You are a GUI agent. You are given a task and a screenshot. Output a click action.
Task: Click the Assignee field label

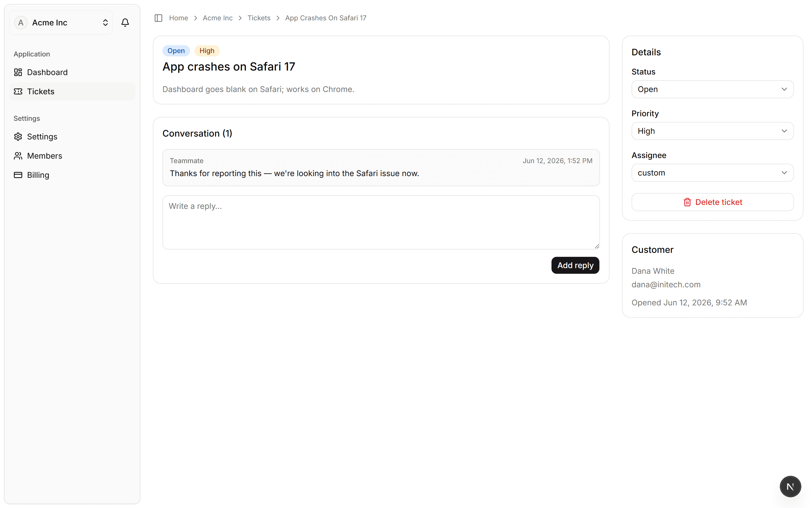(648, 155)
